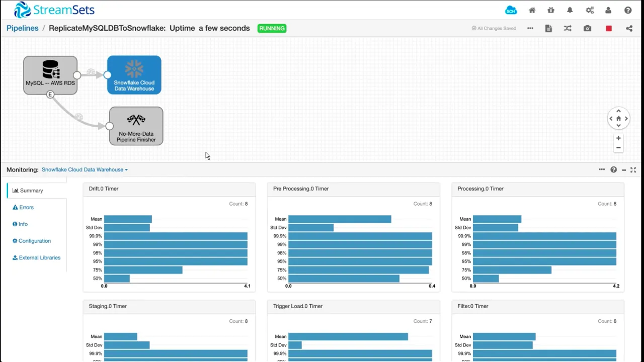Switch to the Summary tab
644x362 pixels.
coord(36,191)
